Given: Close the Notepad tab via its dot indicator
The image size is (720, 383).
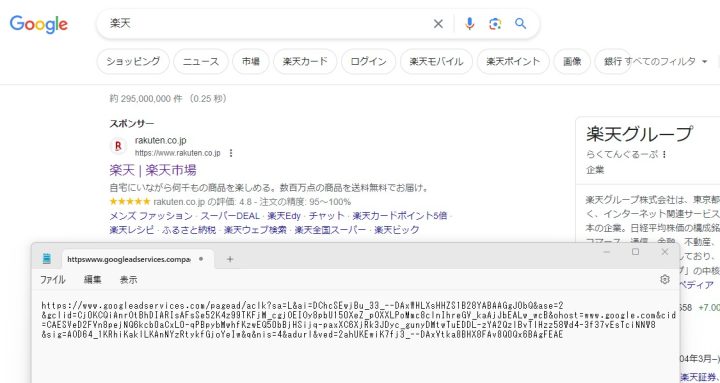Looking at the screenshot, I should tap(201, 259).
